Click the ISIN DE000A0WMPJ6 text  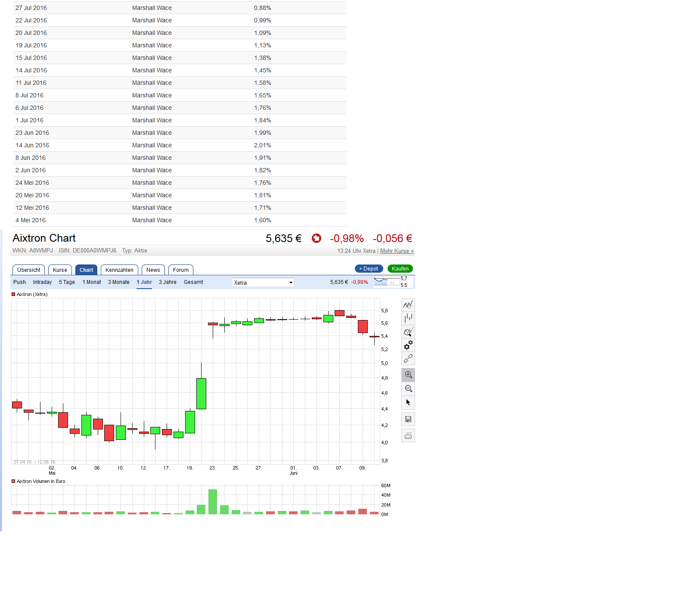tap(87, 251)
